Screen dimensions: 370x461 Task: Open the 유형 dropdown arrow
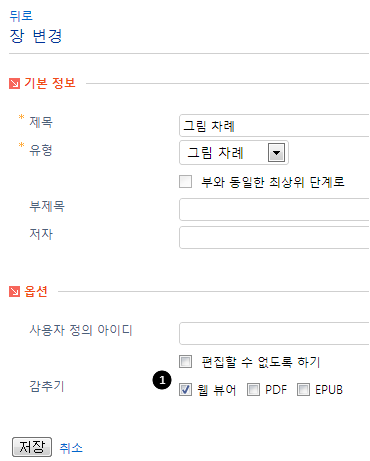(276, 153)
